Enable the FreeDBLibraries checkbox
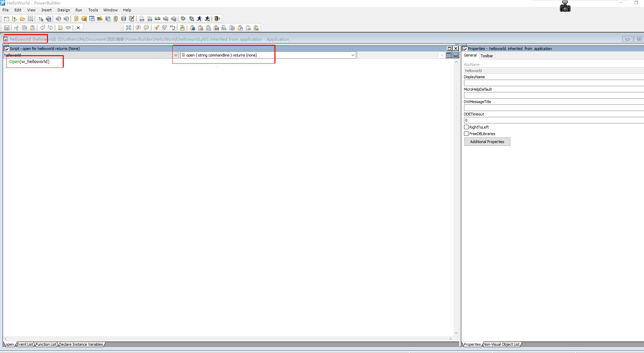Screen dimensions: 644x353 click(466, 134)
